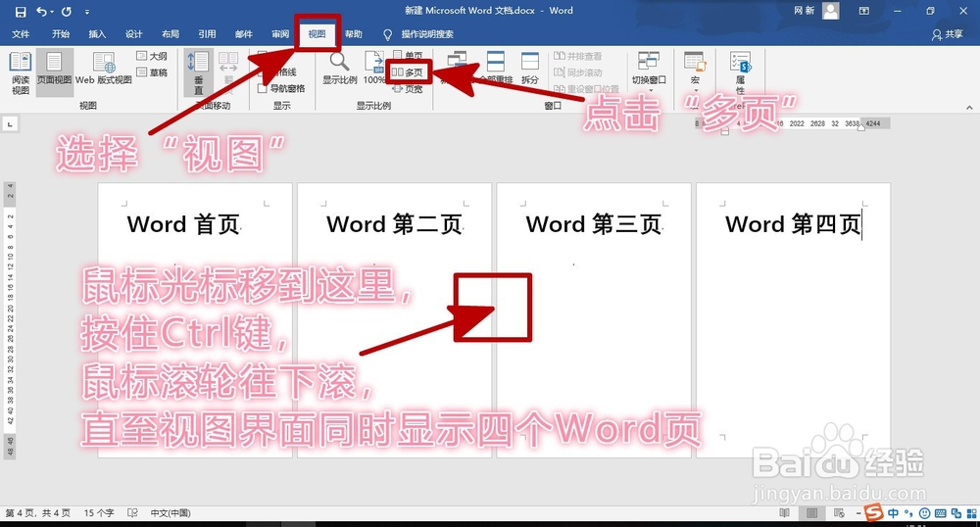
Task: Switch to 草稿 draft view
Action: pyautogui.click(x=152, y=72)
